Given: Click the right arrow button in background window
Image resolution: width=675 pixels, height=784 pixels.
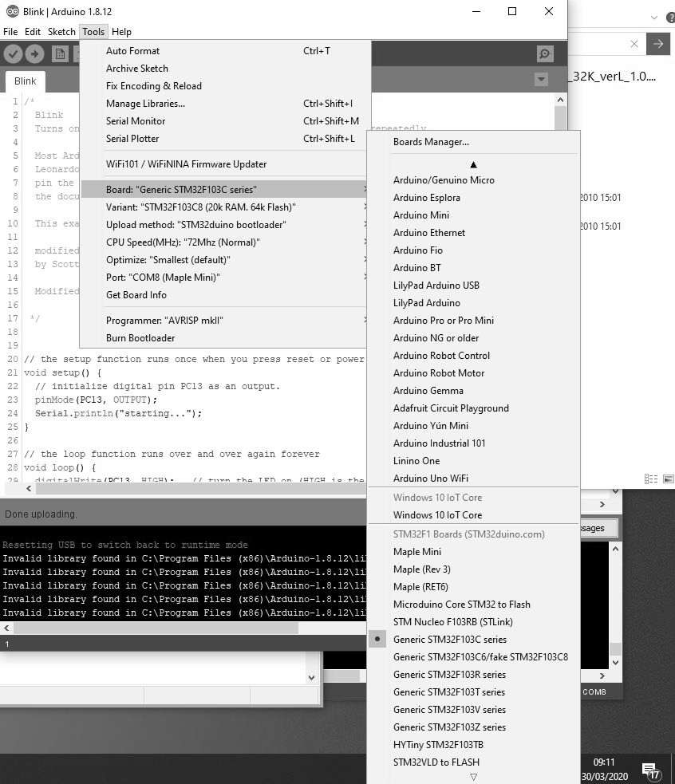Looking at the screenshot, I should click(658, 44).
